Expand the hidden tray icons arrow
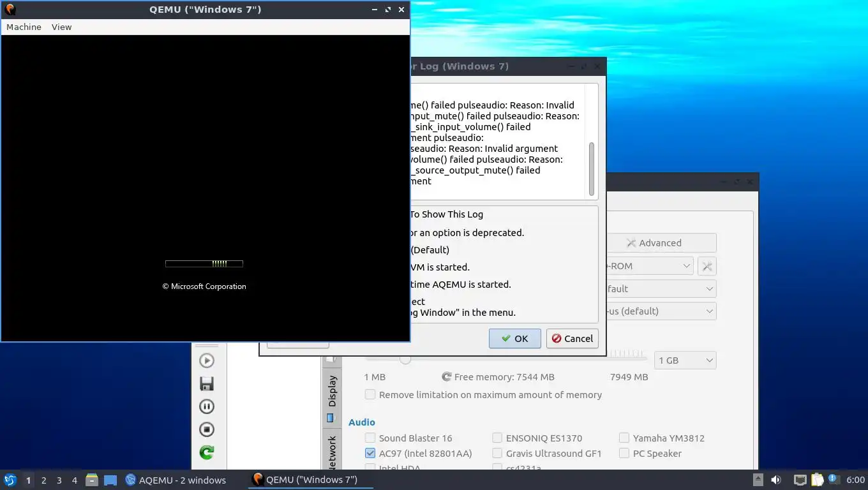 coord(758,480)
